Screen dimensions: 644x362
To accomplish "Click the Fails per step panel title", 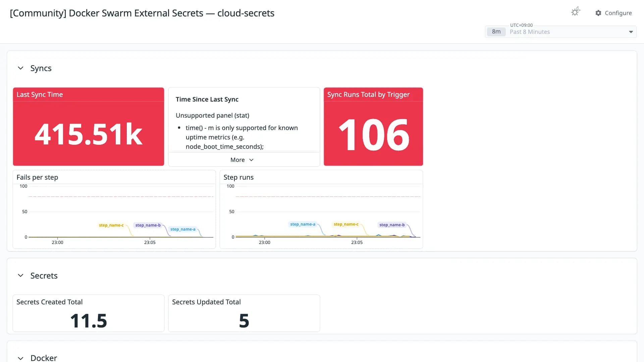I will coord(37,177).
